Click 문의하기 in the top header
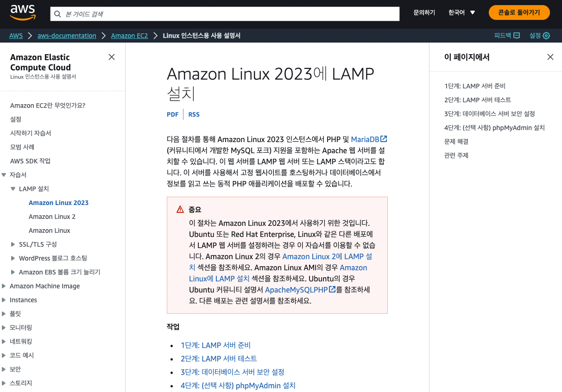This screenshot has height=392, width=562. tap(424, 12)
